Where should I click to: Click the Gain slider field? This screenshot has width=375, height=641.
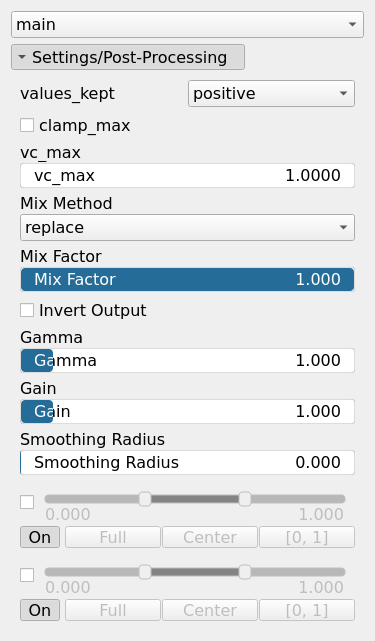coord(187,411)
